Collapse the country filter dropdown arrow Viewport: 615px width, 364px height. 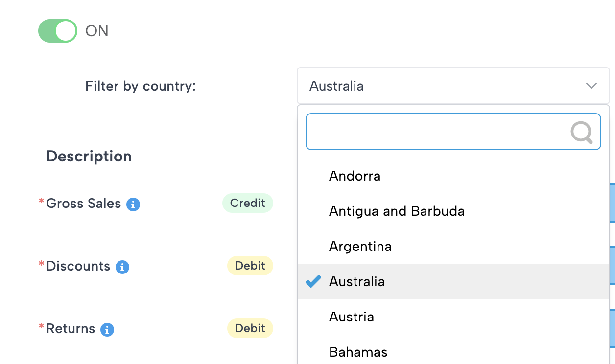(x=591, y=86)
